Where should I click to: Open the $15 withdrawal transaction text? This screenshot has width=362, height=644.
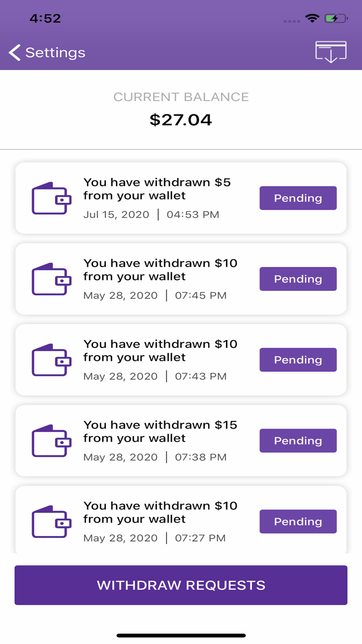click(x=160, y=431)
